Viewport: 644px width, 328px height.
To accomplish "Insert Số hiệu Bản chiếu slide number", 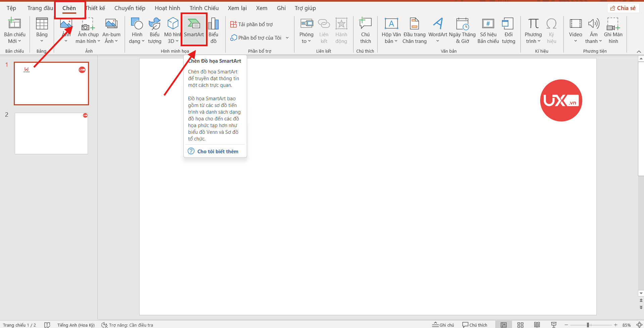I will coord(488,30).
